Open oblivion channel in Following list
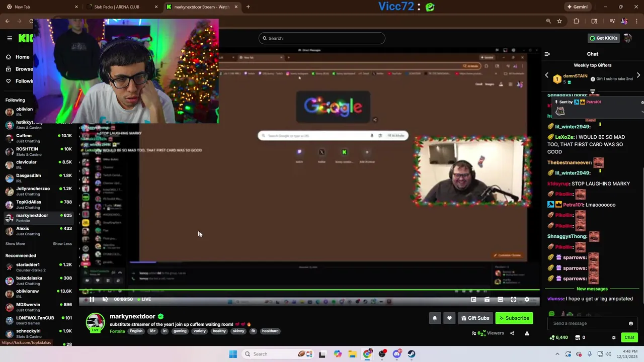This screenshot has width=644, height=362. click(19, 112)
